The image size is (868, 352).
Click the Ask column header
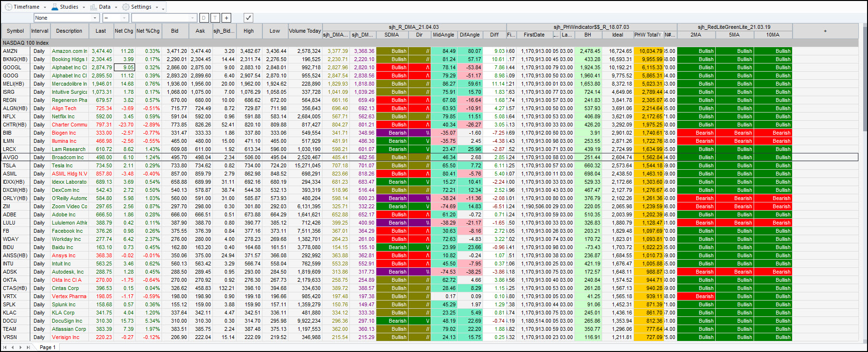coord(200,31)
